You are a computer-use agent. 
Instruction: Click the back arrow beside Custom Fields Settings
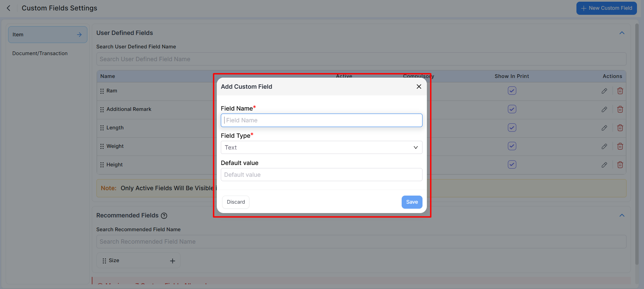click(x=9, y=8)
